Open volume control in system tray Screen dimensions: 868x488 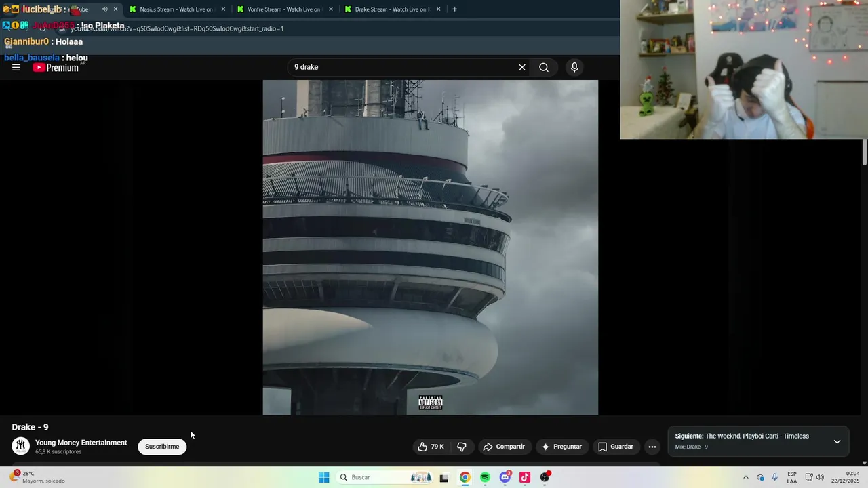point(821,477)
